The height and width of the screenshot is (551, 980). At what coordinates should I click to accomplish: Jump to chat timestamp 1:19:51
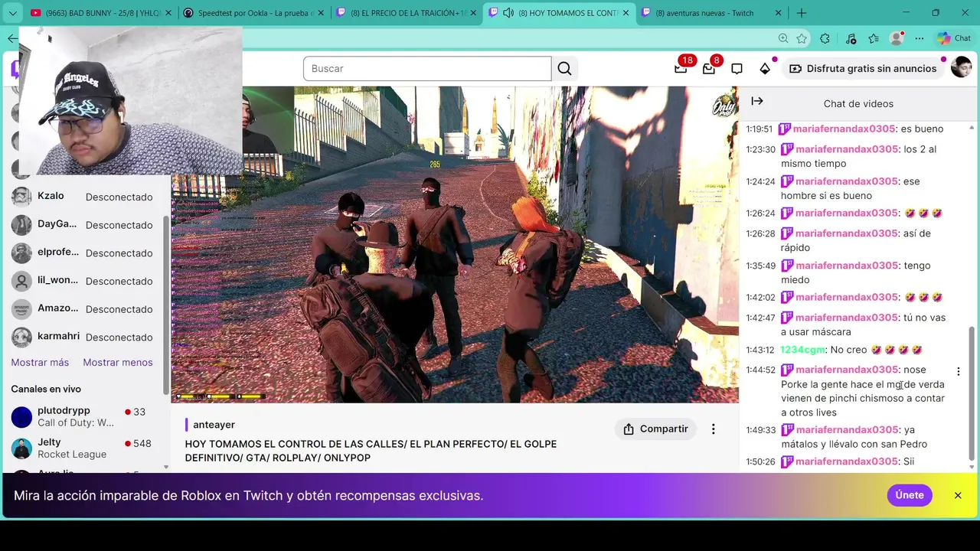click(759, 129)
